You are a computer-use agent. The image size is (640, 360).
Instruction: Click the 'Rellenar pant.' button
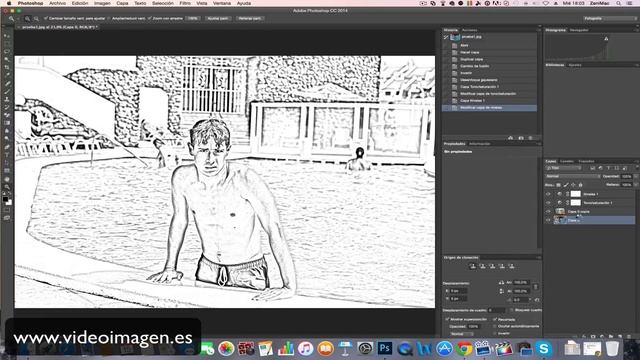249,18
